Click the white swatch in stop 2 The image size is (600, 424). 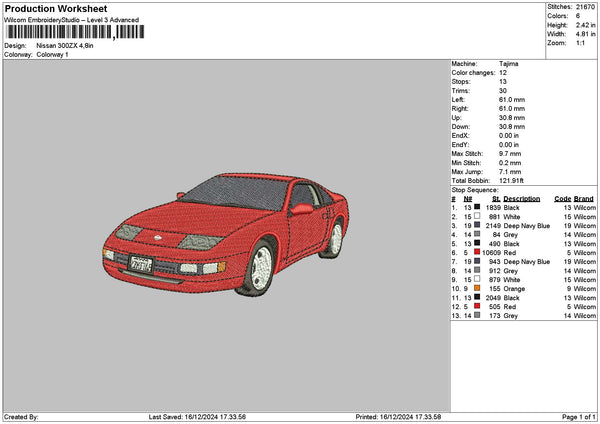[x=477, y=216]
